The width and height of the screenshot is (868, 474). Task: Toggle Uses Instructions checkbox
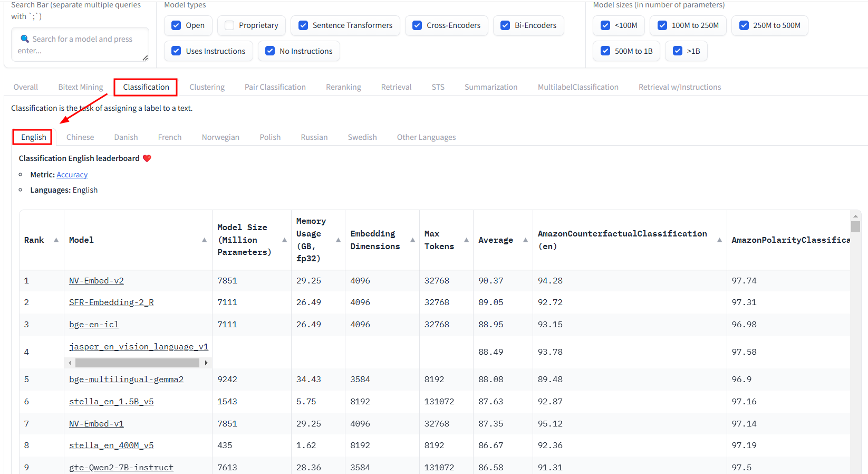[x=176, y=51]
